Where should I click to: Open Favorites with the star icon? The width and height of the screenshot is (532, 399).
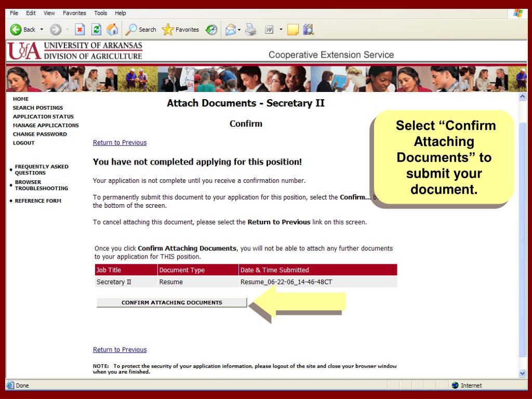tap(180, 30)
